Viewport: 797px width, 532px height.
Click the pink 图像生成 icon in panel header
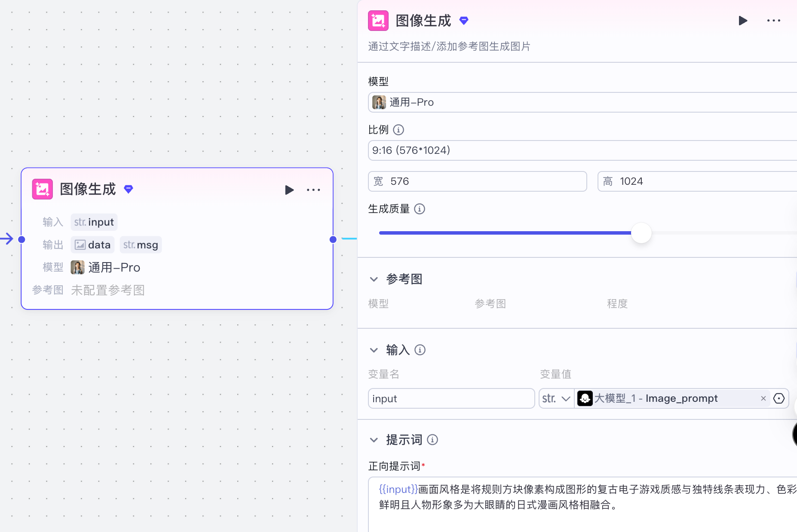(378, 21)
